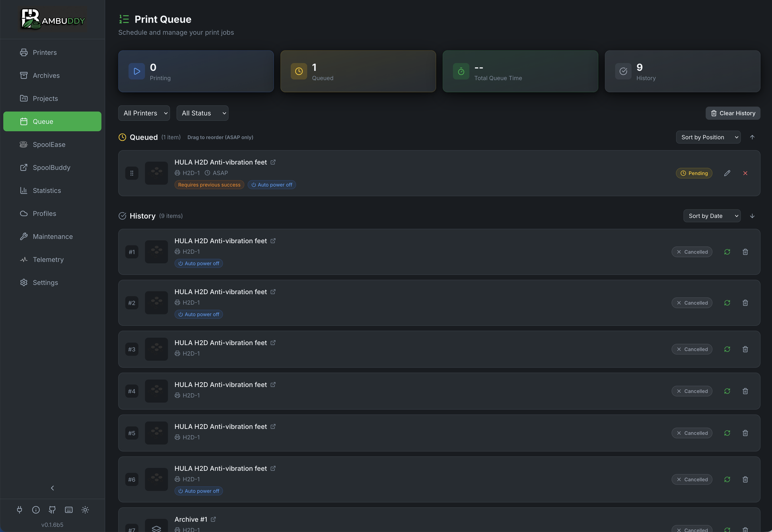Toggle light mode via brightness icon
Image resolution: width=772 pixels, height=532 pixels.
85,509
